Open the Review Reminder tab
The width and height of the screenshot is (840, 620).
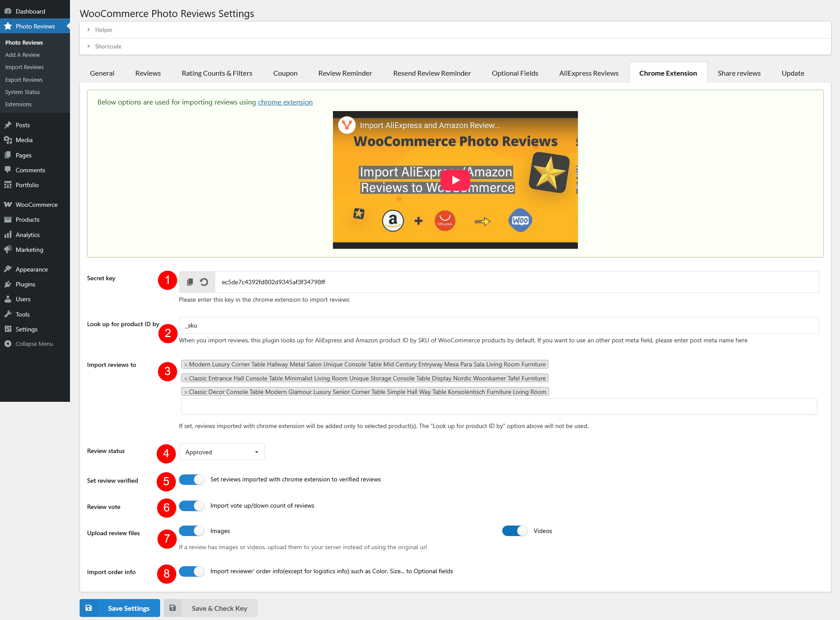345,73
